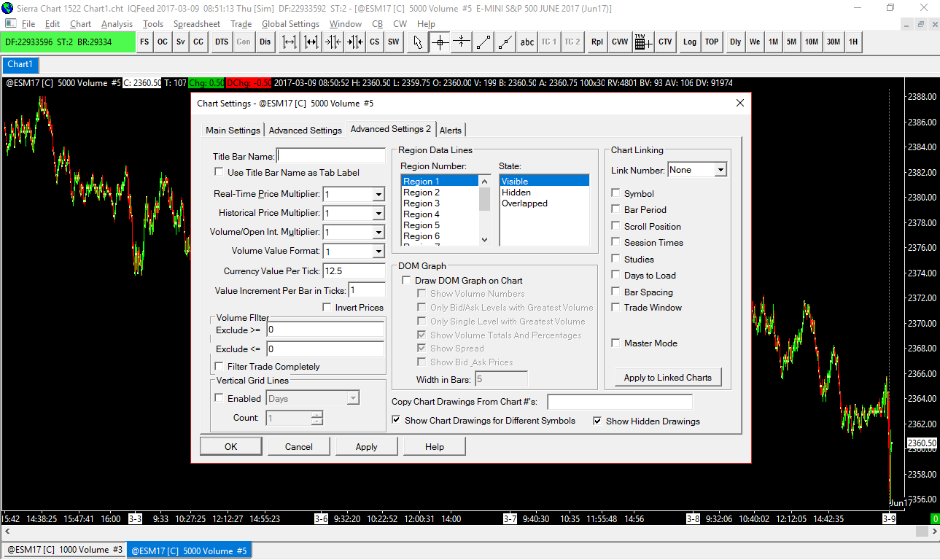The image size is (940, 560).
Task: Switch to the Main Settings tab
Action: (233, 131)
